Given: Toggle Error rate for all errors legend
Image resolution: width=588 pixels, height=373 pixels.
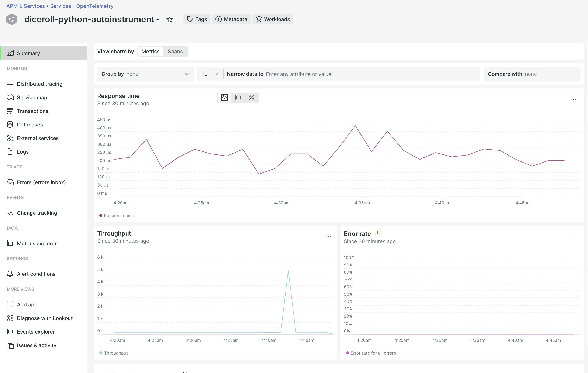Looking at the screenshot, I should click(x=371, y=353).
